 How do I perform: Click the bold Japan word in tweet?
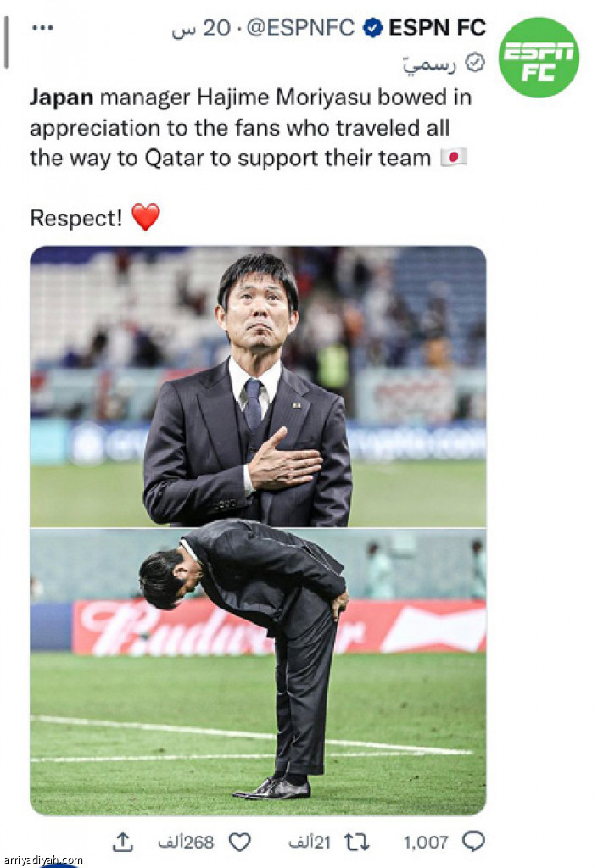pyautogui.click(x=62, y=97)
